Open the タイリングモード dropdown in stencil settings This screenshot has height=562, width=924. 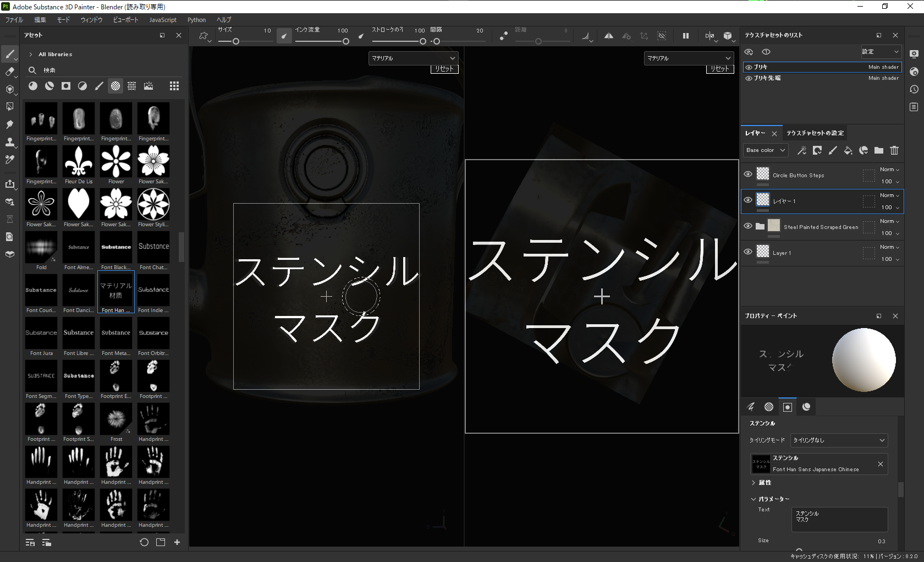[838, 440]
